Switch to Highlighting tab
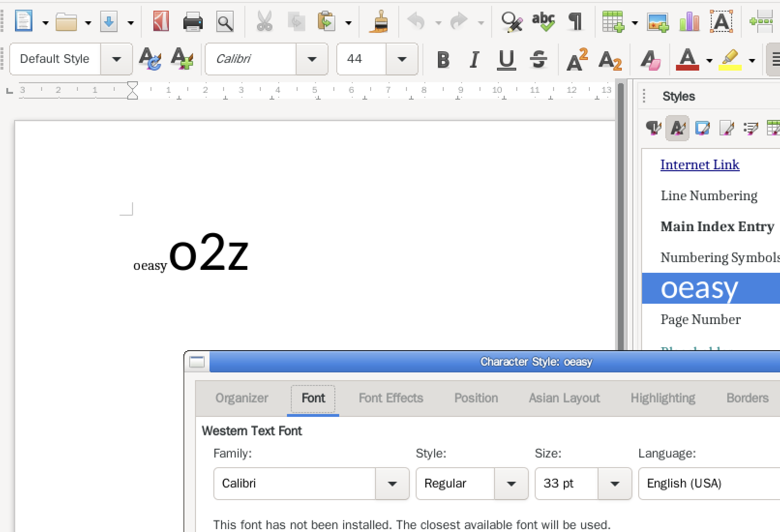 coord(663,398)
